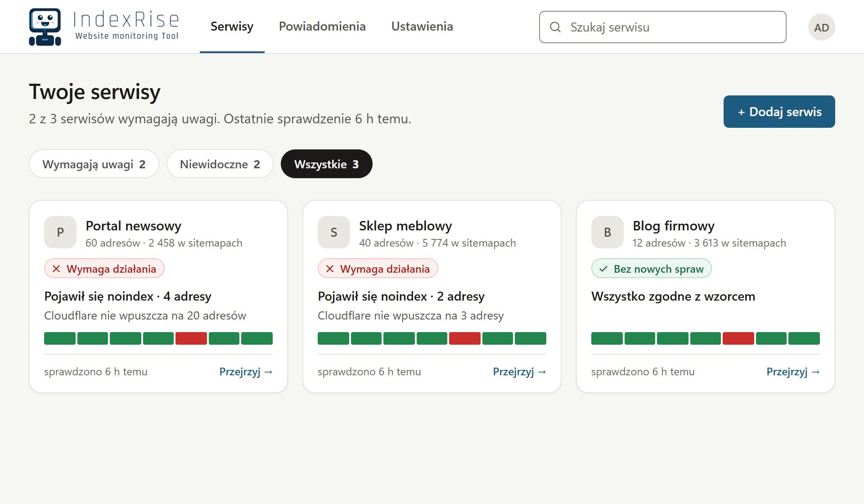Image resolution: width=864 pixels, height=504 pixels.
Task: Select the Wszystkie filter chip
Action: (326, 164)
